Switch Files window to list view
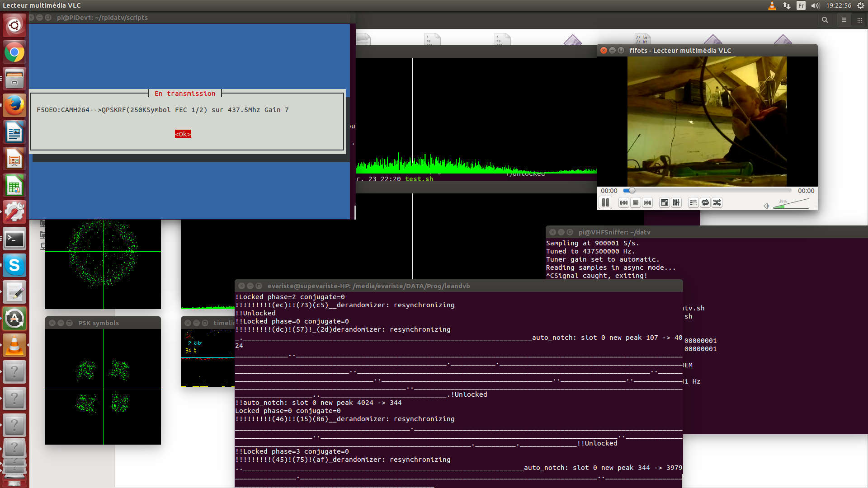The height and width of the screenshot is (488, 868). [844, 20]
